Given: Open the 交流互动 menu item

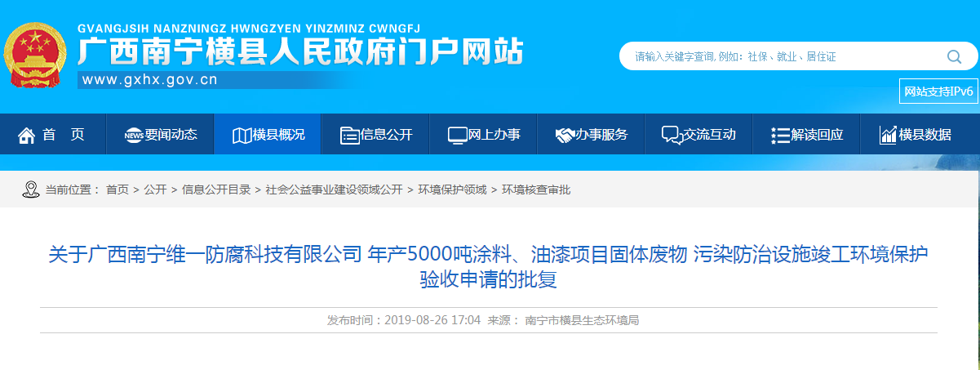Looking at the screenshot, I should tap(698, 134).
